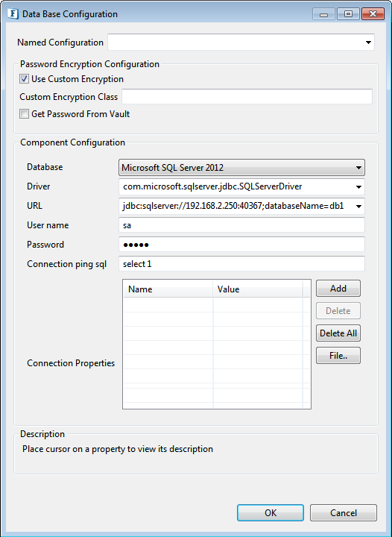This screenshot has width=392, height=537.
Task: Click the Add connection property button
Action: click(338, 289)
